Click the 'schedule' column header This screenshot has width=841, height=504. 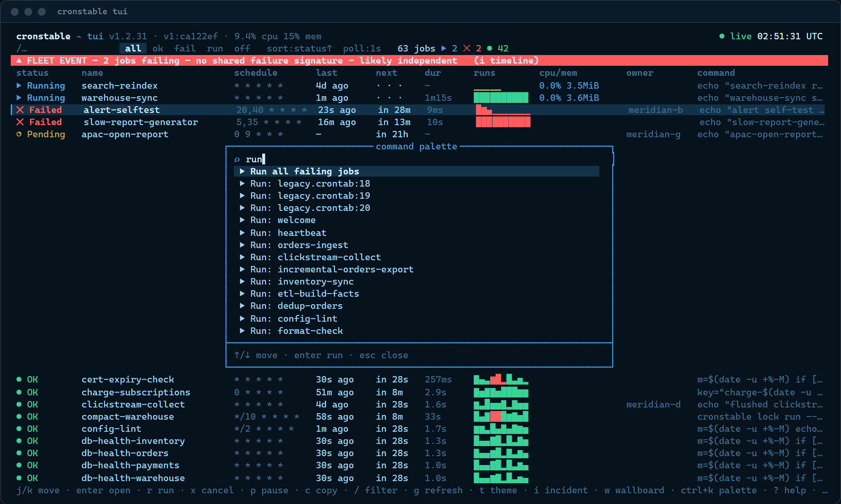pos(256,73)
